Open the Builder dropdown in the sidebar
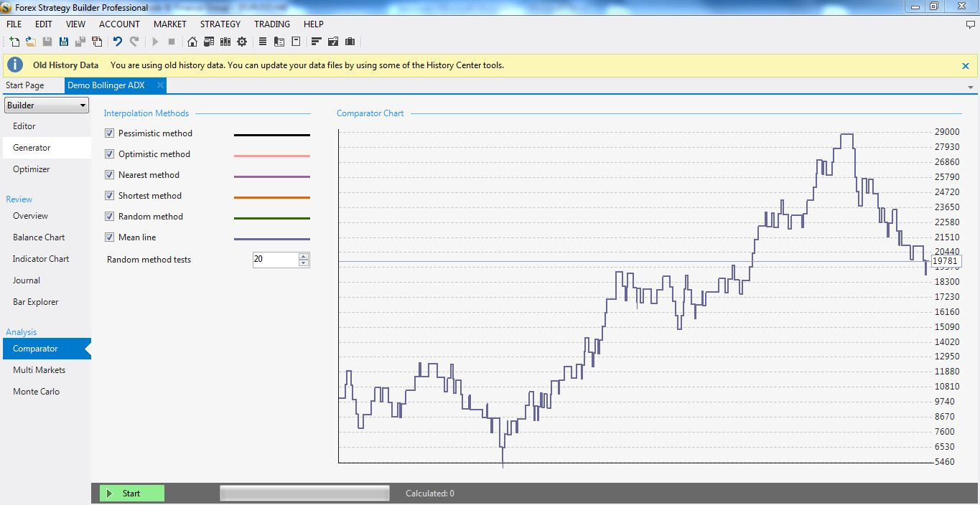 tap(47, 105)
